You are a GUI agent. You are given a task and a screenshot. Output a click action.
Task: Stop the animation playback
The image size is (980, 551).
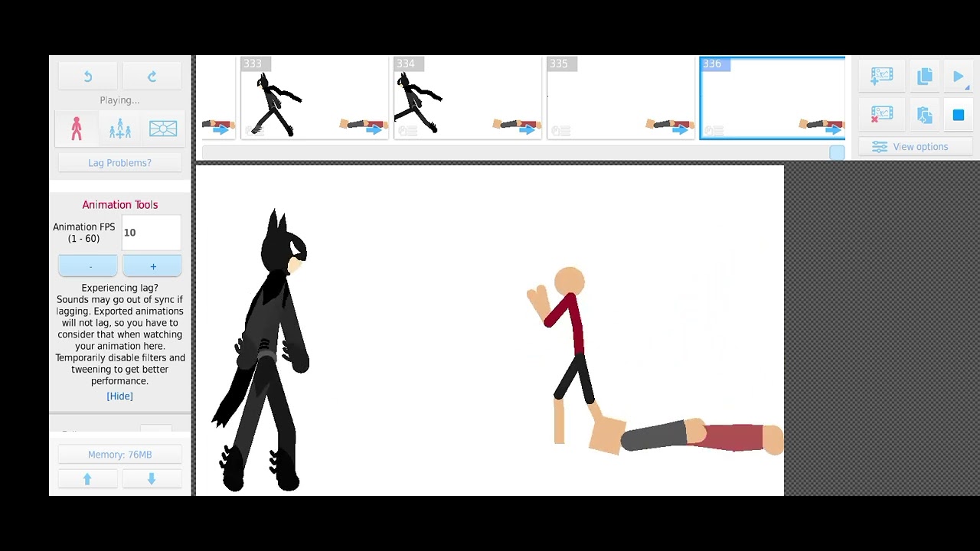[x=959, y=115]
